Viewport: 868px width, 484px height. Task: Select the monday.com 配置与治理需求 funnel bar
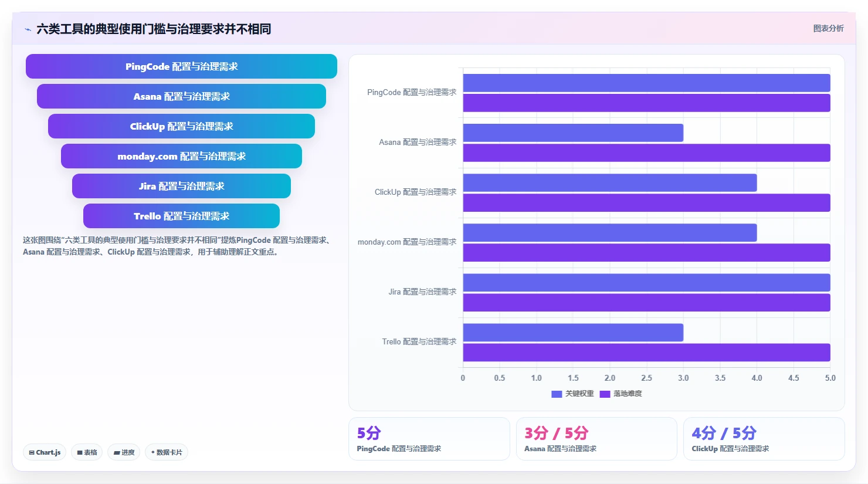(181, 156)
